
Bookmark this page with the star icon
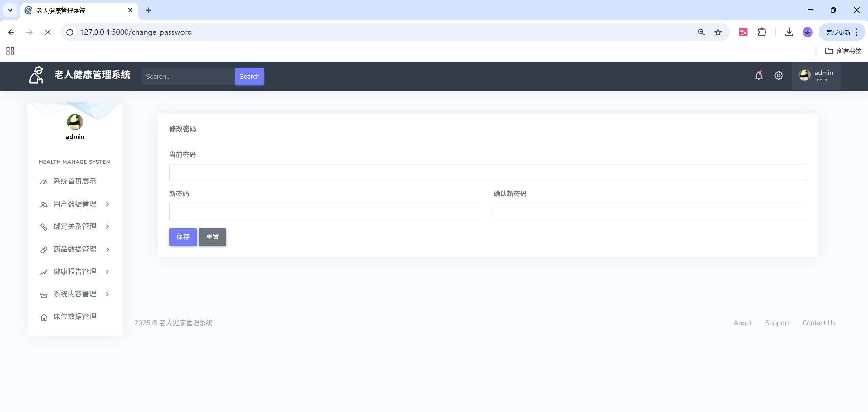718,32
